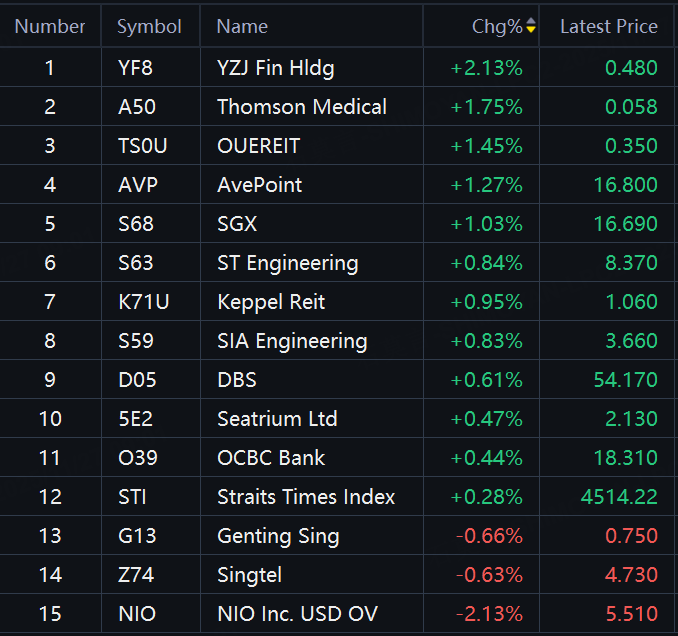Click the Number column header
Image resolution: width=678 pixels, height=636 pixels.
pyautogui.click(x=50, y=27)
